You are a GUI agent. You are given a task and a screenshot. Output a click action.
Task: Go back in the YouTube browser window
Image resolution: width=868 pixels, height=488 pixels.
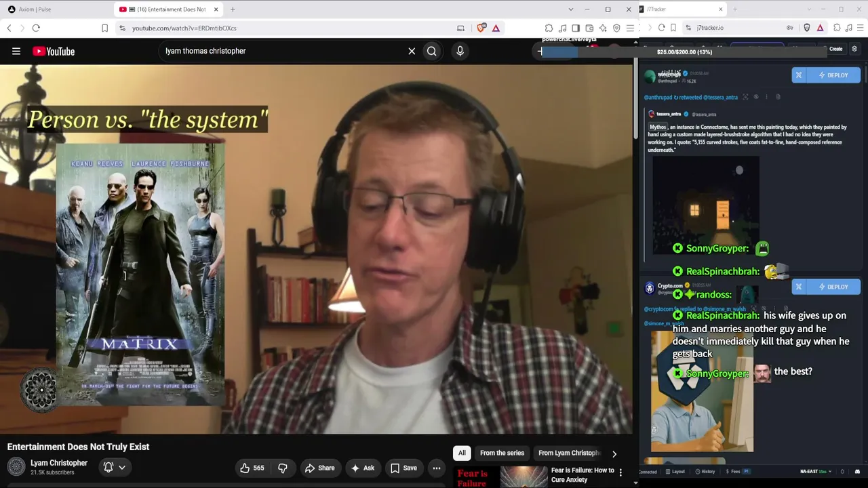click(x=9, y=28)
